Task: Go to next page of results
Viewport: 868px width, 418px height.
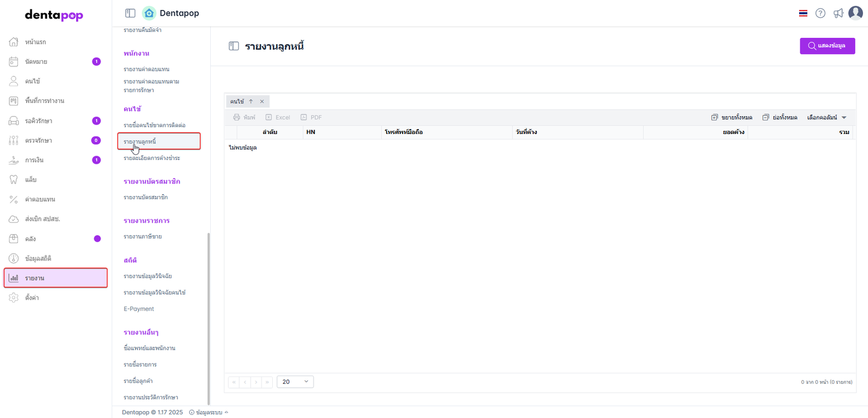Action: 256,382
